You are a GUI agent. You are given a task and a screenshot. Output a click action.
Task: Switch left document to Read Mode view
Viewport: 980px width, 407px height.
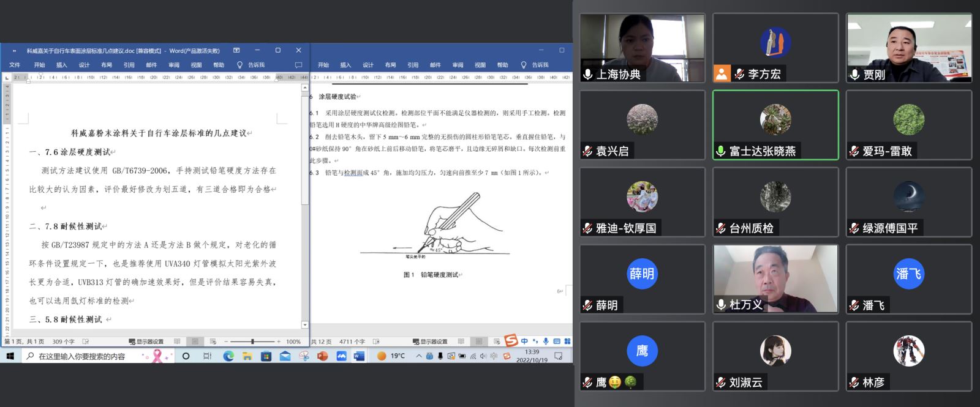(177, 342)
